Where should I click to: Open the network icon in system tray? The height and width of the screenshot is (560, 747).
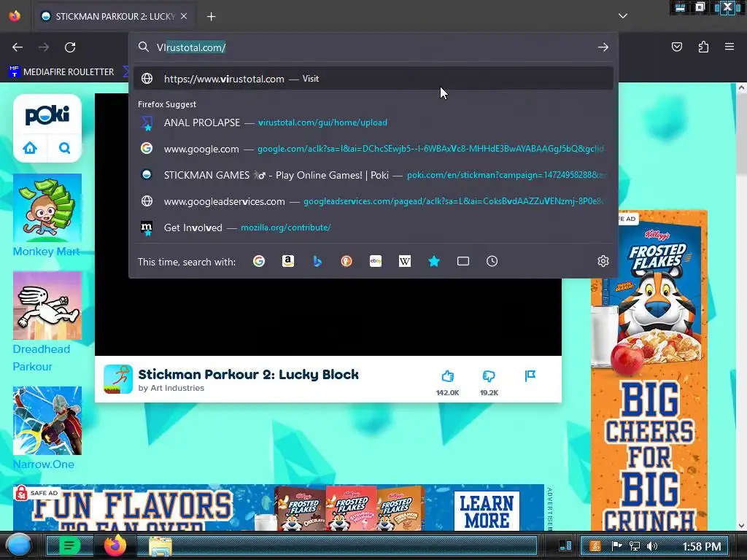pos(635,546)
